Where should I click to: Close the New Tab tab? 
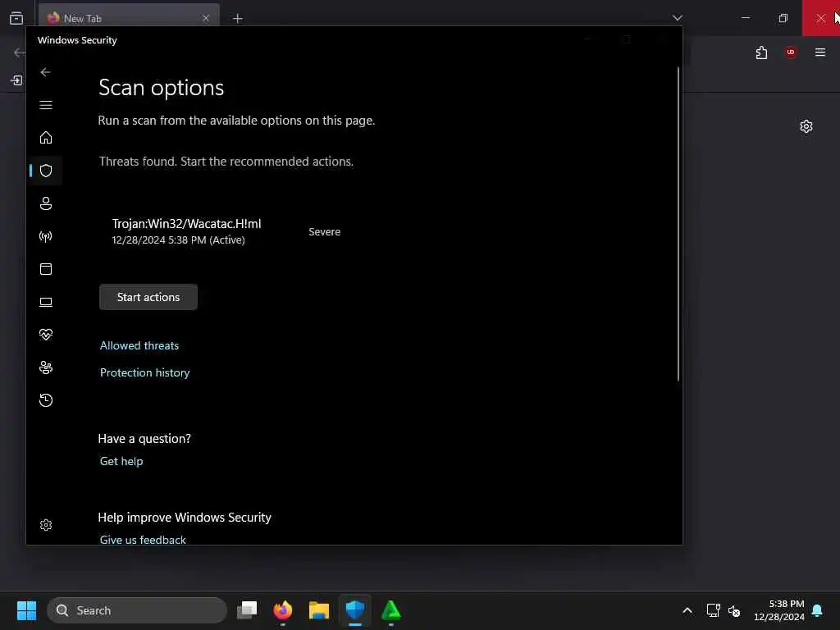pos(206,18)
